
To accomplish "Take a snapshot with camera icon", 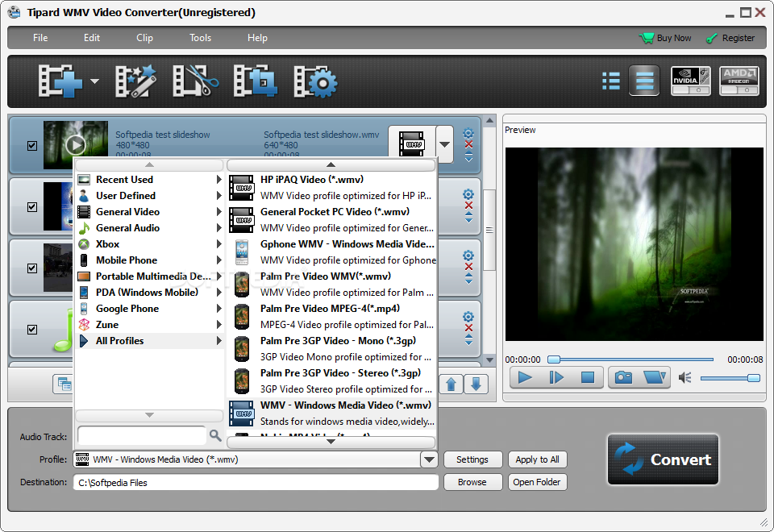I will 623,377.
